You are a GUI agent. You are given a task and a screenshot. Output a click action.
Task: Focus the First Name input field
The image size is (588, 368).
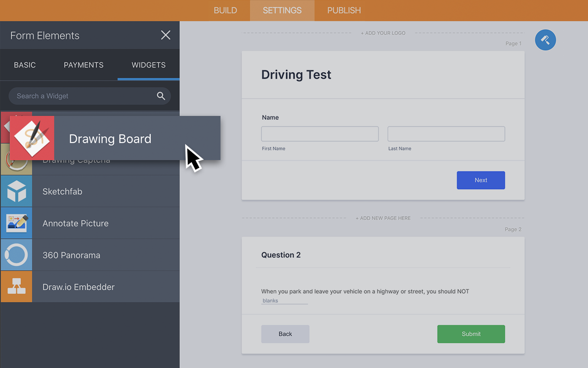click(x=320, y=134)
